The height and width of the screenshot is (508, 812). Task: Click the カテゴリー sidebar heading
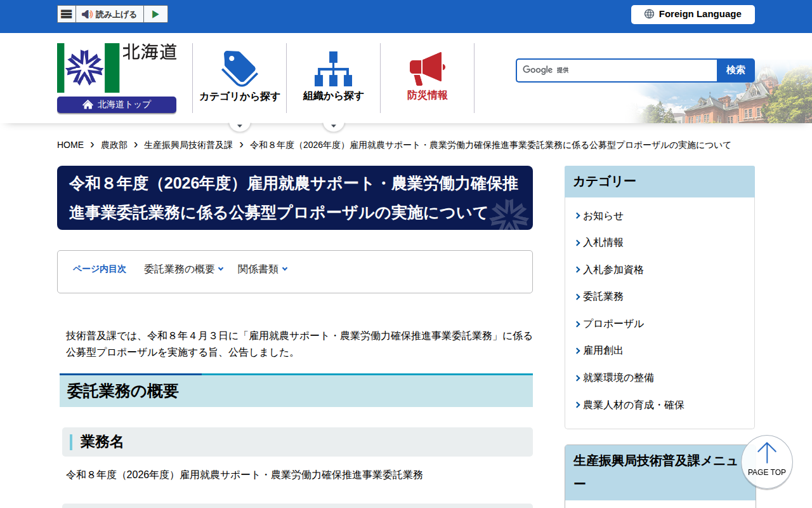660,182
